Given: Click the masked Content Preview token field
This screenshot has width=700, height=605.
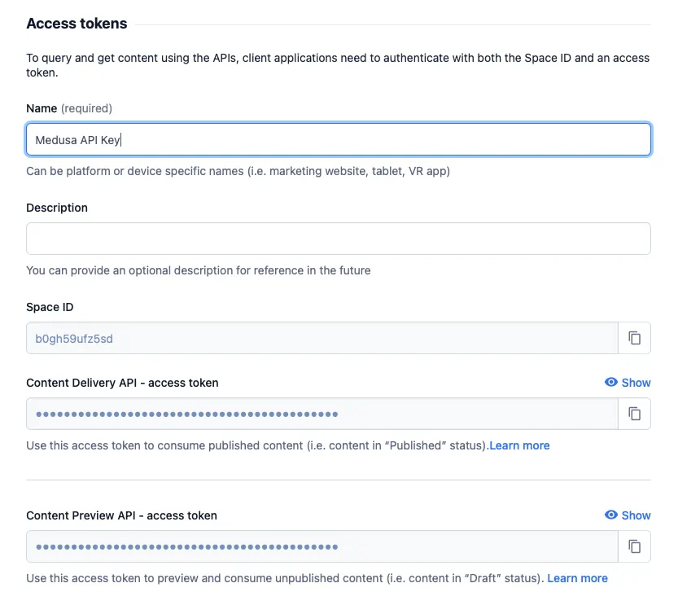Looking at the screenshot, I should [x=322, y=546].
